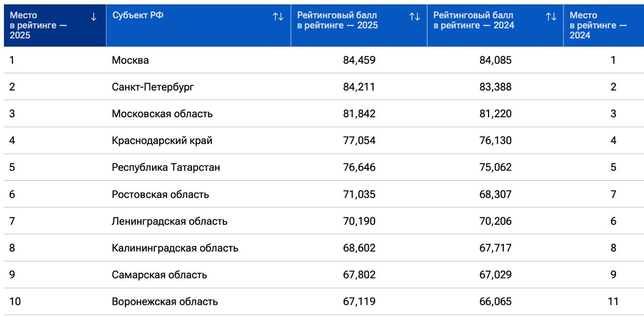Select the 'Самарская область' row

point(159,275)
